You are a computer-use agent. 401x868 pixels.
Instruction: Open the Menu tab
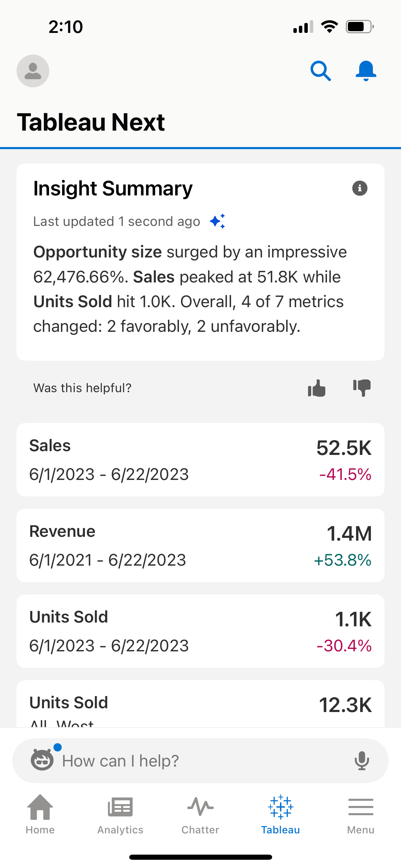[x=361, y=815]
